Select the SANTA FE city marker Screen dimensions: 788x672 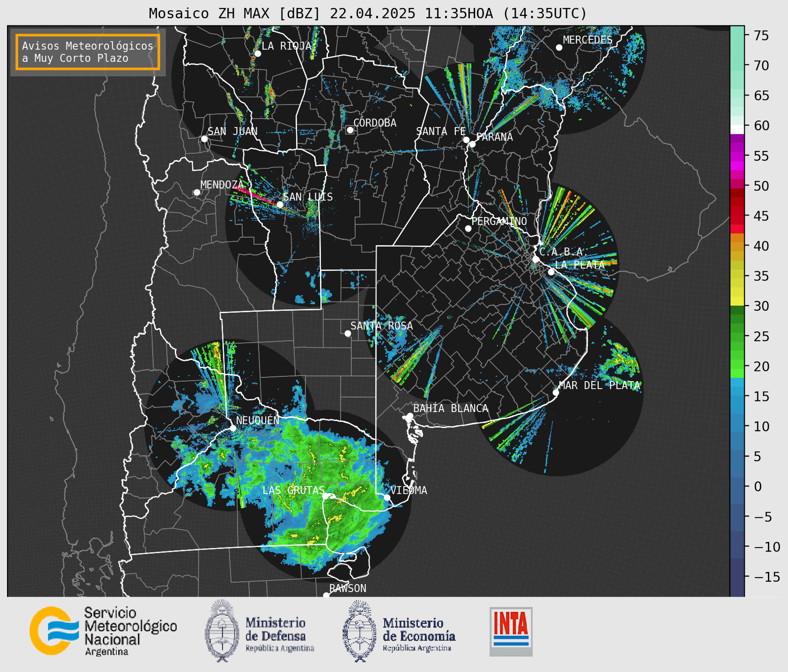(x=466, y=140)
